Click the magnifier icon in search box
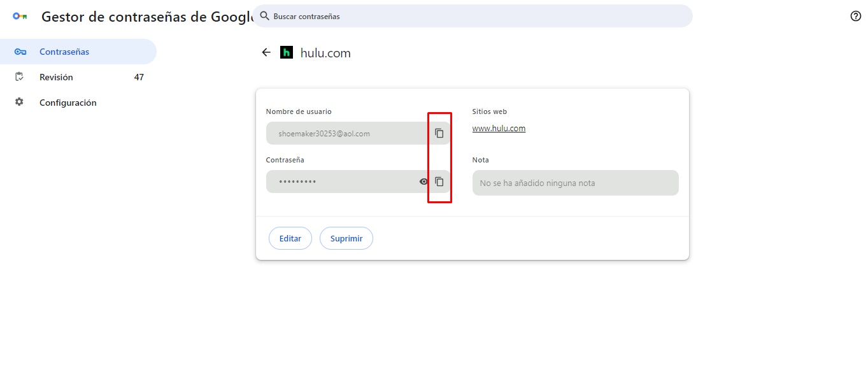This screenshot has width=868, height=379. click(x=264, y=16)
